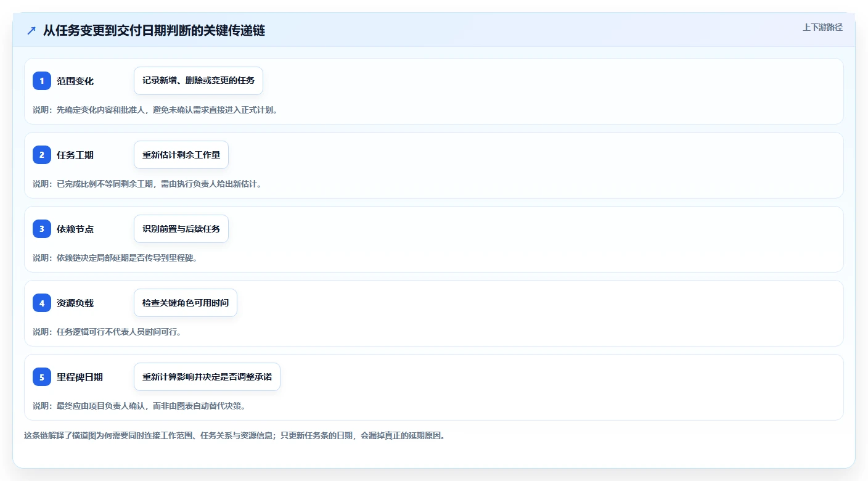Click the note starting 先确定变化内容和批准人
This screenshot has width=868, height=481.
coord(155,110)
